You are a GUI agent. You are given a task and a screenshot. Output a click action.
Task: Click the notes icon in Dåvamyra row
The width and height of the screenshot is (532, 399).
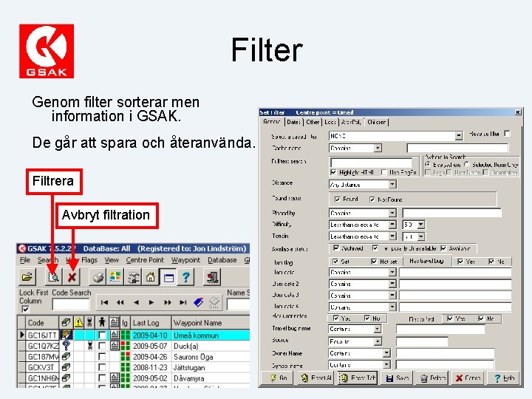tap(115, 378)
